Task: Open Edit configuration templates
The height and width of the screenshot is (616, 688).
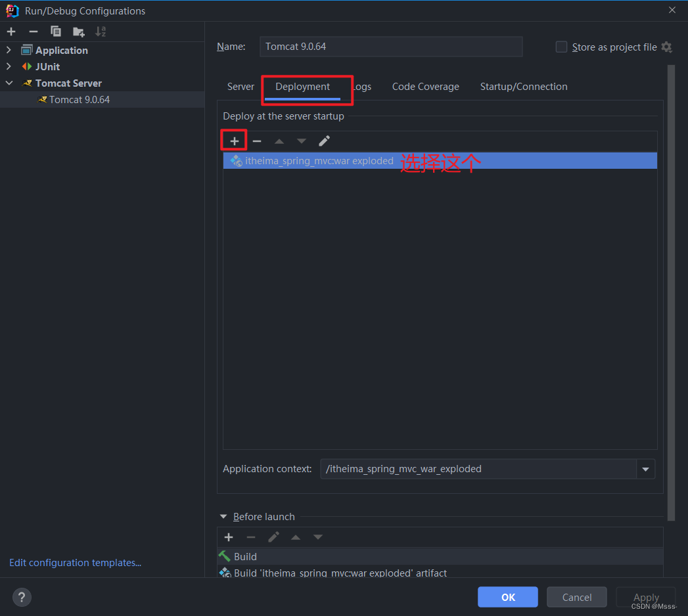Action: (x=75, y=562)
